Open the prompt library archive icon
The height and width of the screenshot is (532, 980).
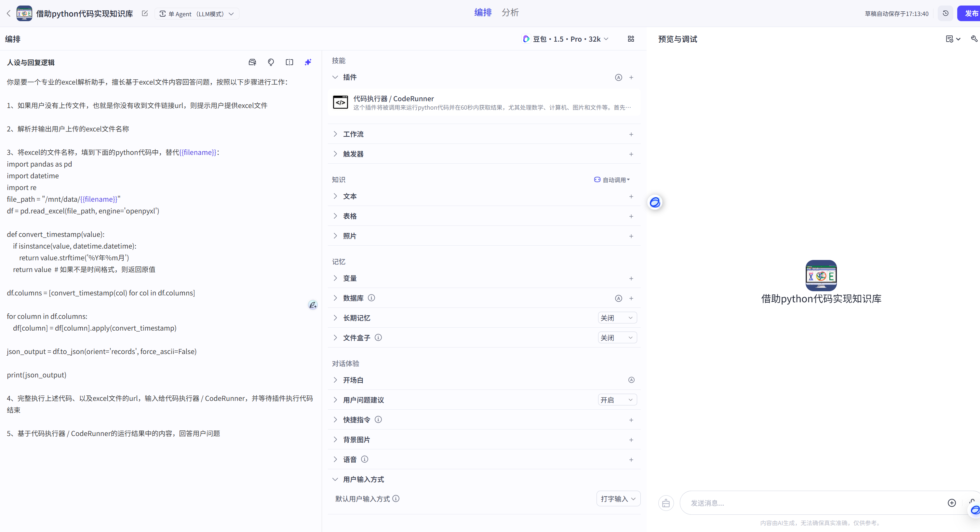(252, 62)
